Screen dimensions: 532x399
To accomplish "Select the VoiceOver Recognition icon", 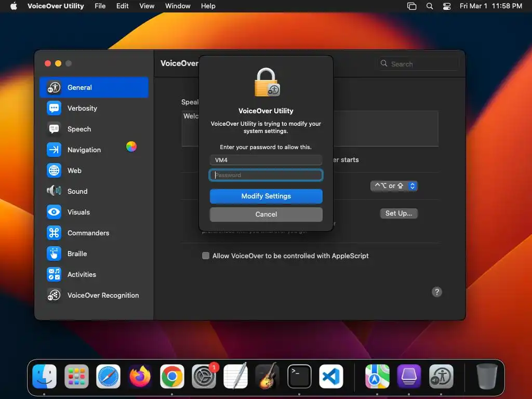I will (54, 295).
